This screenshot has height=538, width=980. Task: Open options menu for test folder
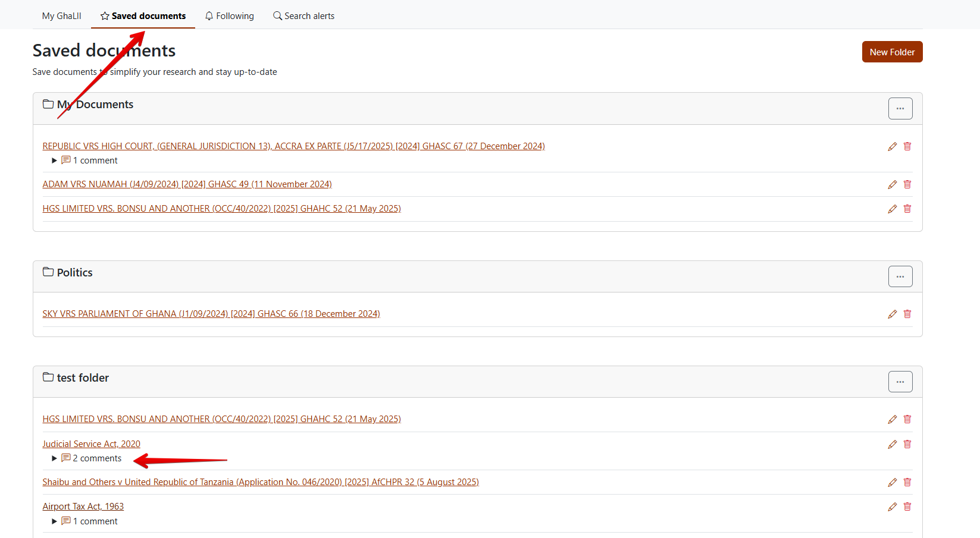click(x=900, y=382)
